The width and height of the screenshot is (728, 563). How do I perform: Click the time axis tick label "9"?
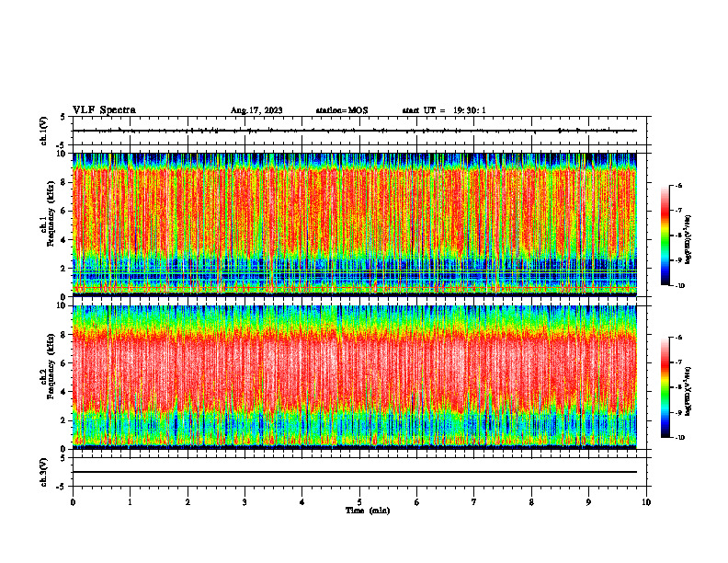[x=588, y=502]
